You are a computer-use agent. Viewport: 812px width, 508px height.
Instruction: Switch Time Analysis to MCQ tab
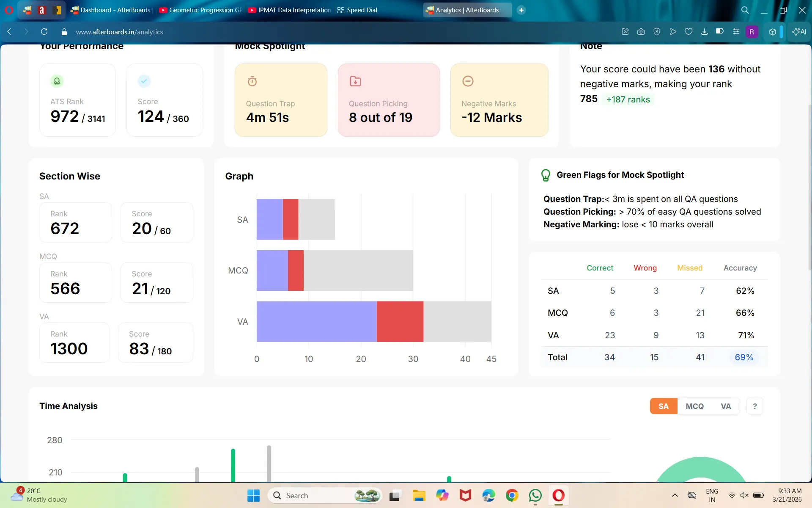pos(694,406)
